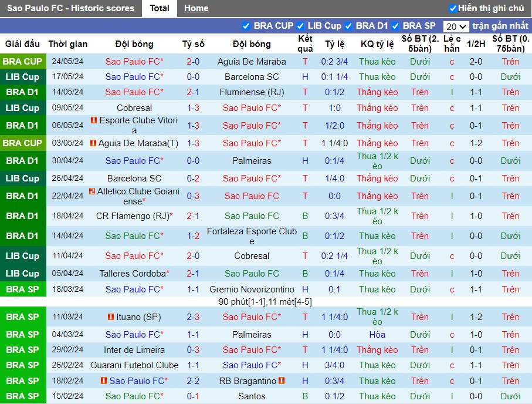Open Cobresal home team on 09/05/24

point(134,107)
